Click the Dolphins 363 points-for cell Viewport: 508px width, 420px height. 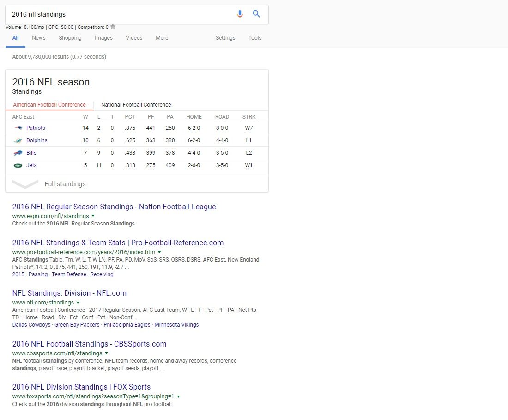tap(151, 140)
